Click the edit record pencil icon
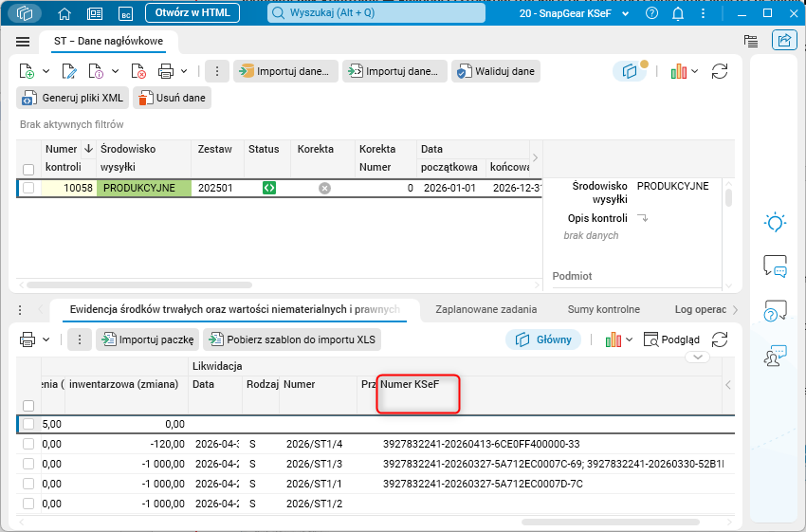The width and height of the screenshot is (806, 532). (69, 71)
